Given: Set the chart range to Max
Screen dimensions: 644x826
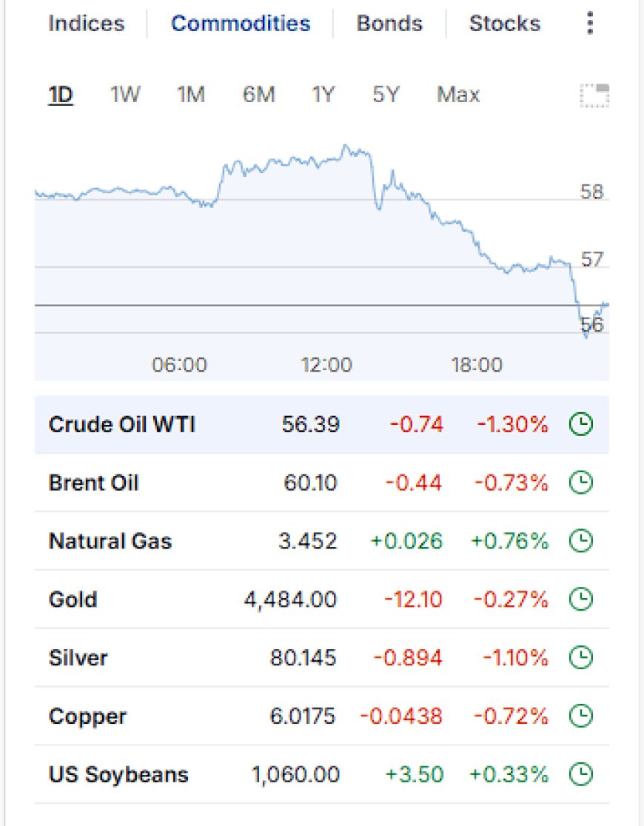Looking at the screenshot, I should (x=458, y=95).
